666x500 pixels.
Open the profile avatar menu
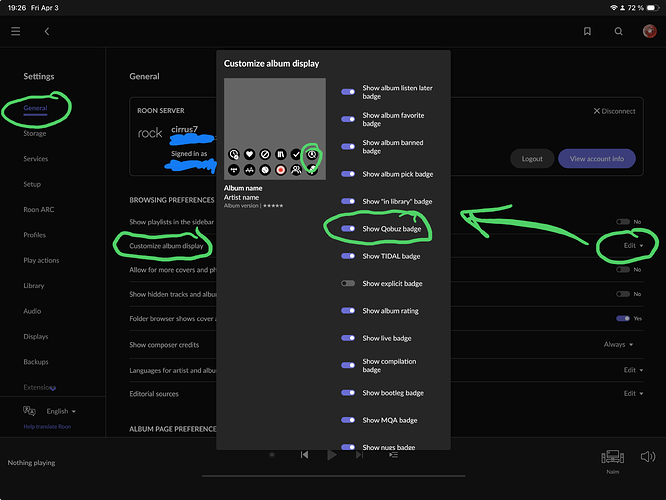coord(649,31)
